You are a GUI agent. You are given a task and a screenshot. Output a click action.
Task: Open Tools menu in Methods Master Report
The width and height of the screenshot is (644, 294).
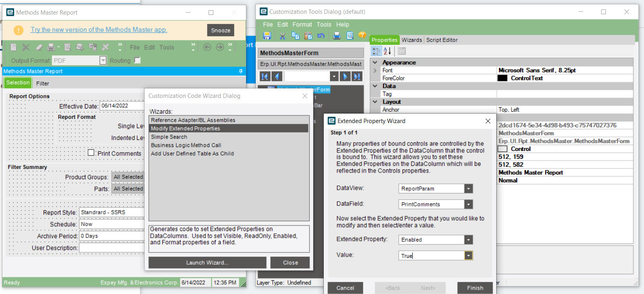click(167, 47)
